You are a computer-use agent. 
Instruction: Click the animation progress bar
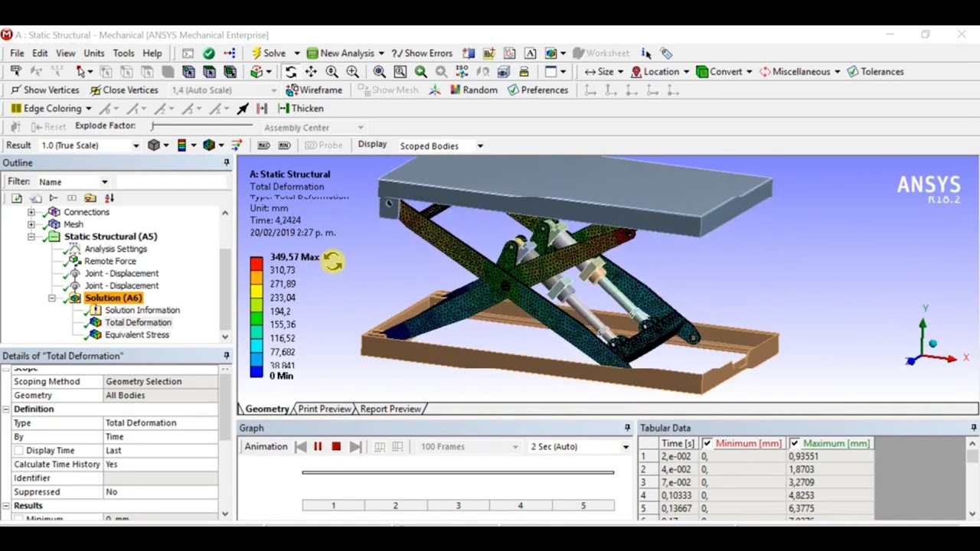click(458, 472)
